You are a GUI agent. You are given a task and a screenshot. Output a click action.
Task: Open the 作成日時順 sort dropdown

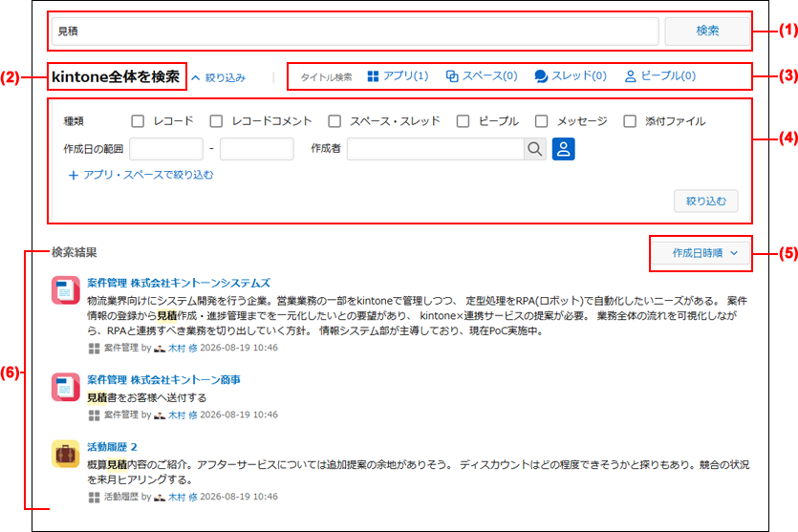(x=701, y=253)
